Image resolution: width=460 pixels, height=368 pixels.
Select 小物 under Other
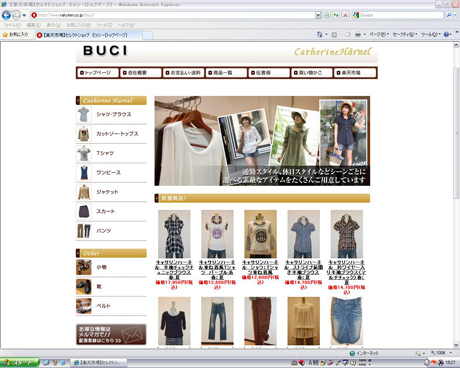click(x=111, y=267)
